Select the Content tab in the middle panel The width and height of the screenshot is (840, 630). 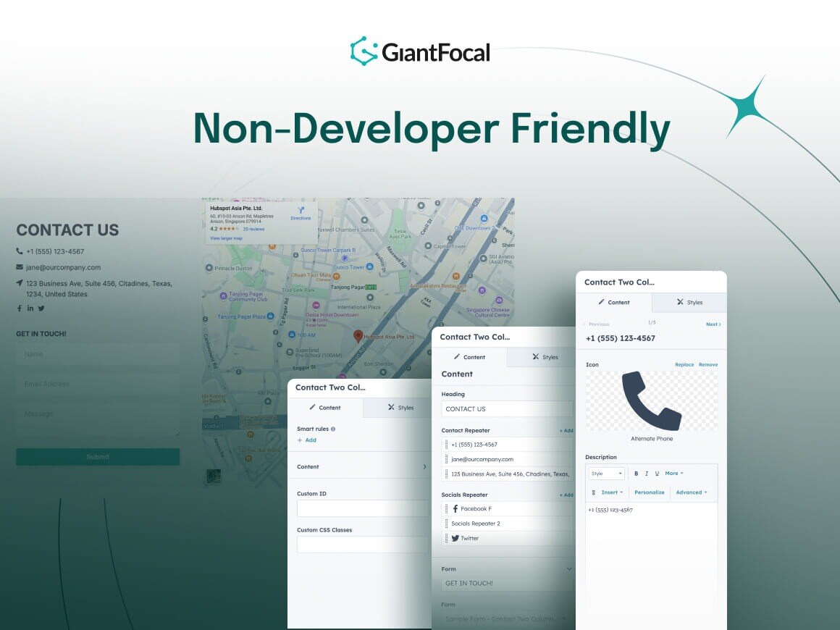(471, 356)
